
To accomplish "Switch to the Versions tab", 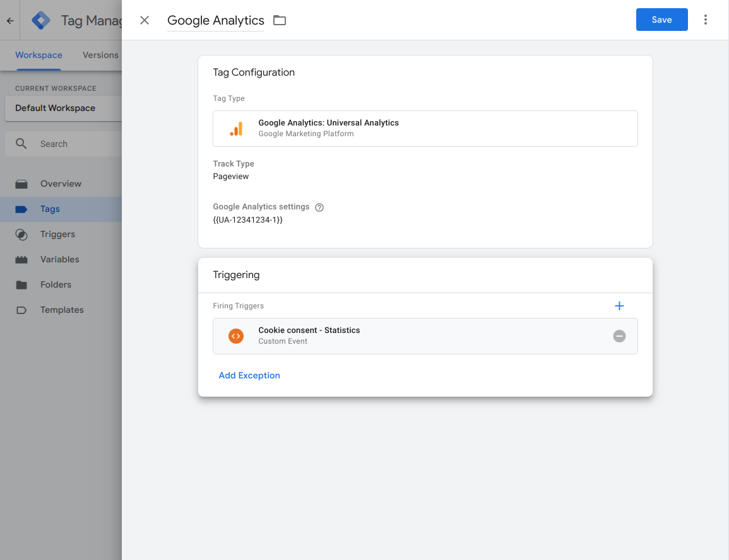I will coord(100,55).
